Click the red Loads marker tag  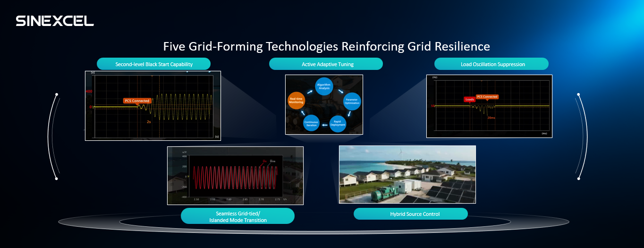pos(469,100)
